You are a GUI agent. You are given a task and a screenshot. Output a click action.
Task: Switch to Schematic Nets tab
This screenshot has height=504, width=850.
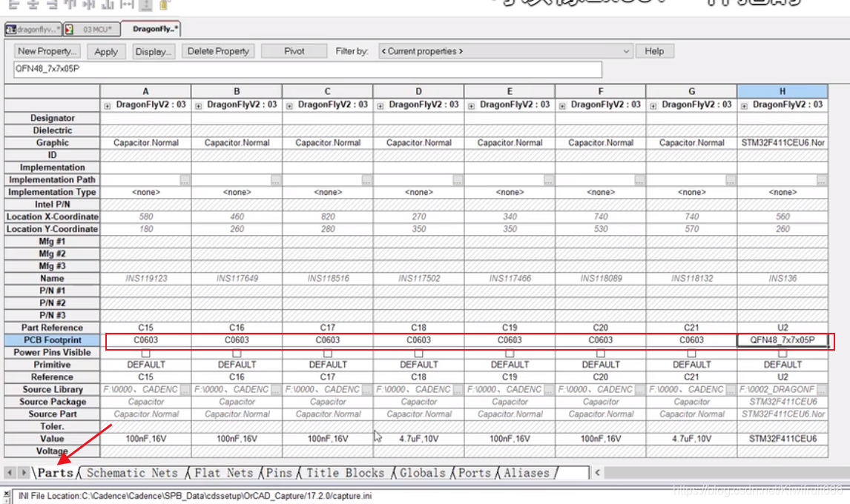point(132,473)
